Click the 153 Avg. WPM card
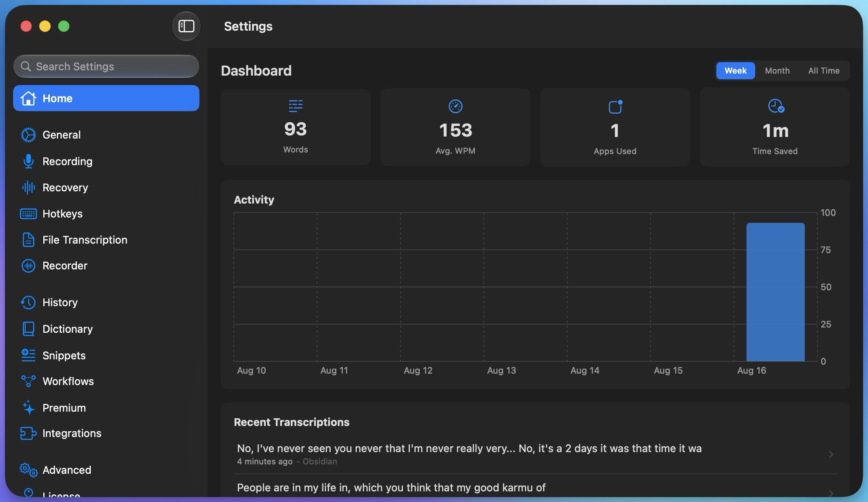868x502 pixels. click(x=455, y=127)
